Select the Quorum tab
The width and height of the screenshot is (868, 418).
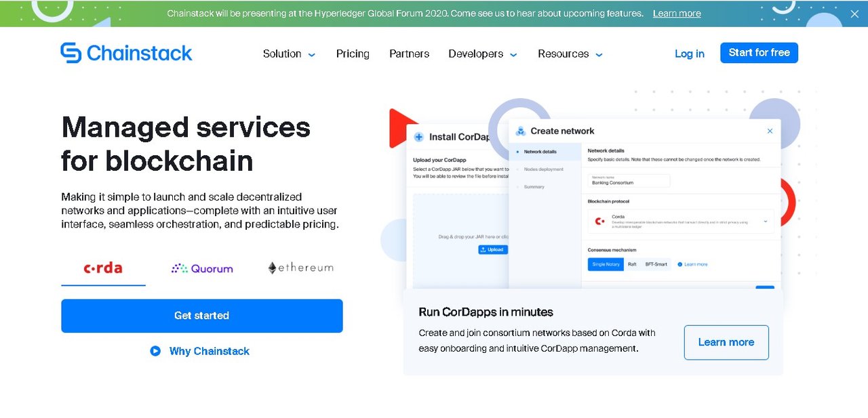coord(202,268)
